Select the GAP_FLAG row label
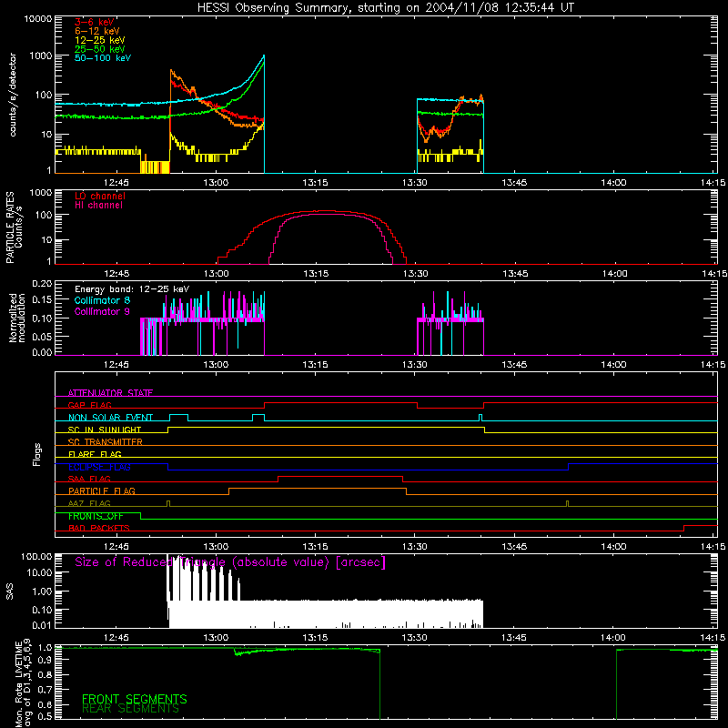The image size is (728, 728). pyautogui.click(x=89, y=405)
